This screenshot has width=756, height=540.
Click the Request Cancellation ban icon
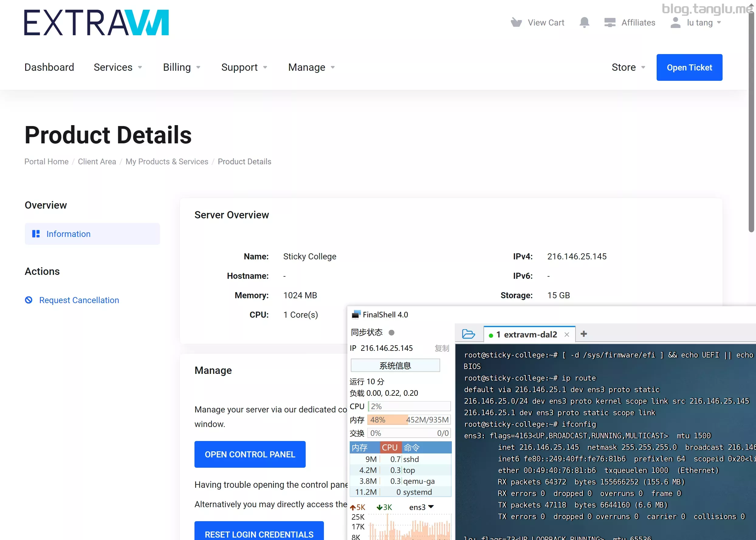pyautogui.click(x=29, y=300)
